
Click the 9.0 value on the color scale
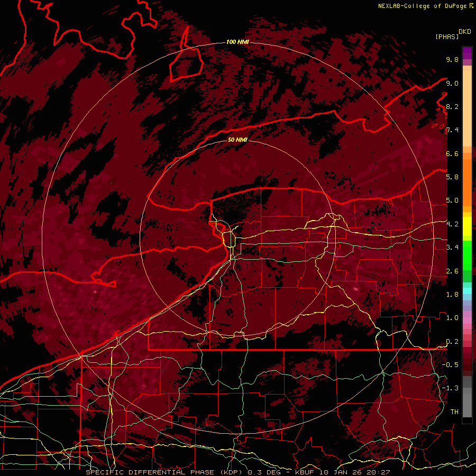click(452, 83)
